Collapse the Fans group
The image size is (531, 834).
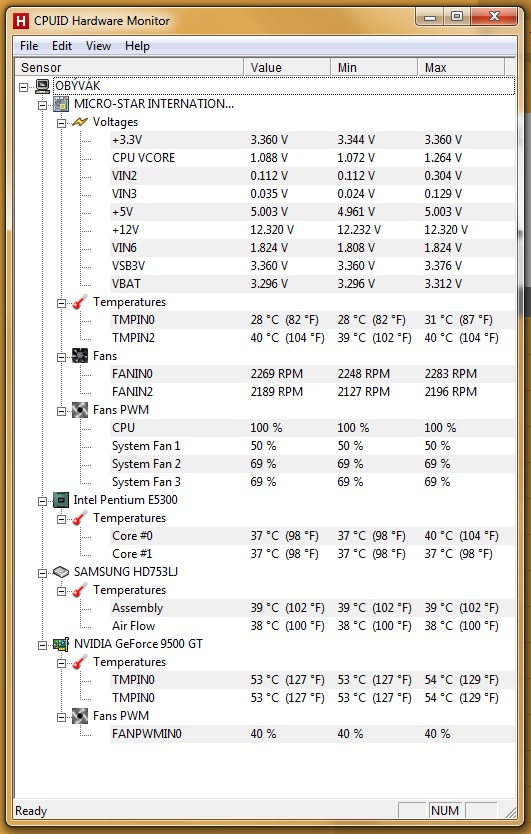62,357
